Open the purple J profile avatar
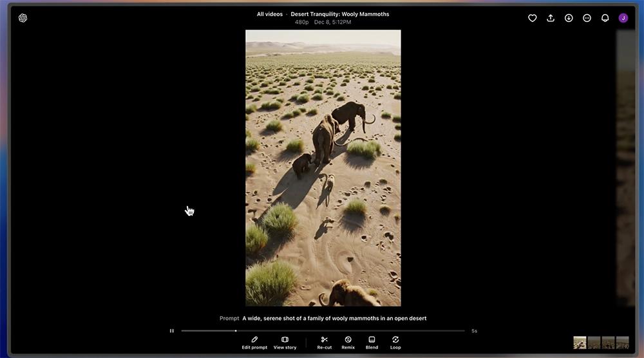This screenshot has height=358, width=644. point(623,18)
